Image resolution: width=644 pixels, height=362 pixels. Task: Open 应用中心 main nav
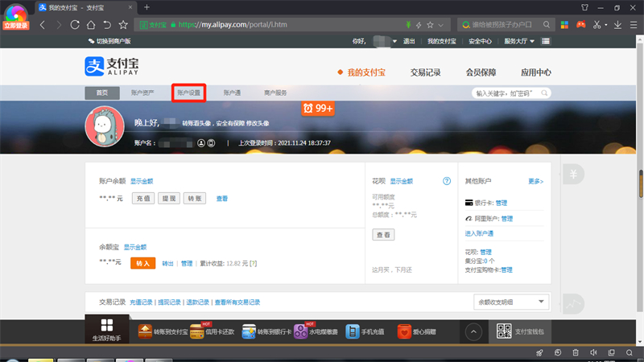point(536,72)
